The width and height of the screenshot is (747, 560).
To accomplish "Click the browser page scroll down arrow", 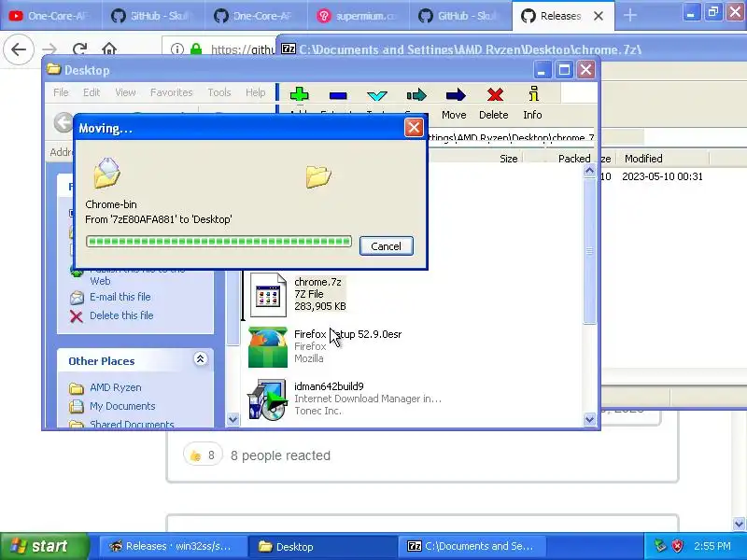I will click(x=739, y=524).
